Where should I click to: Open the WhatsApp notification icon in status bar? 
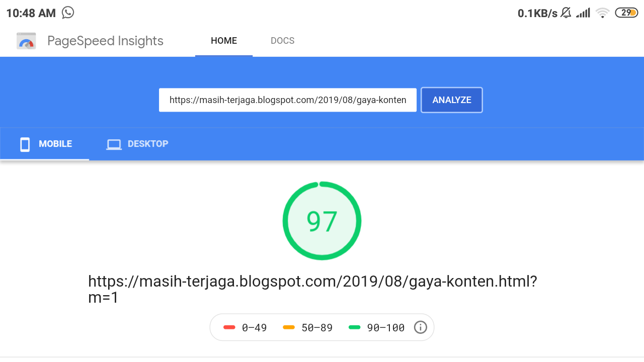coord(68,13)
